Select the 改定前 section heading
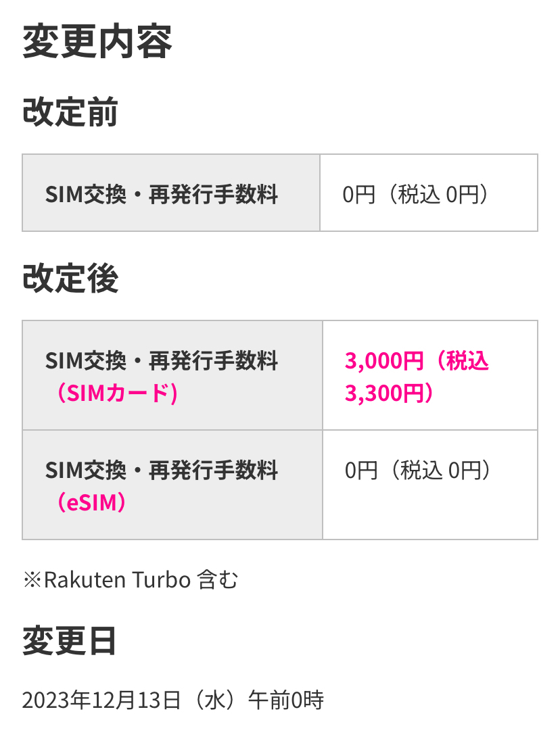Viewport: 560px width, 743px height. tap(70, 112)
